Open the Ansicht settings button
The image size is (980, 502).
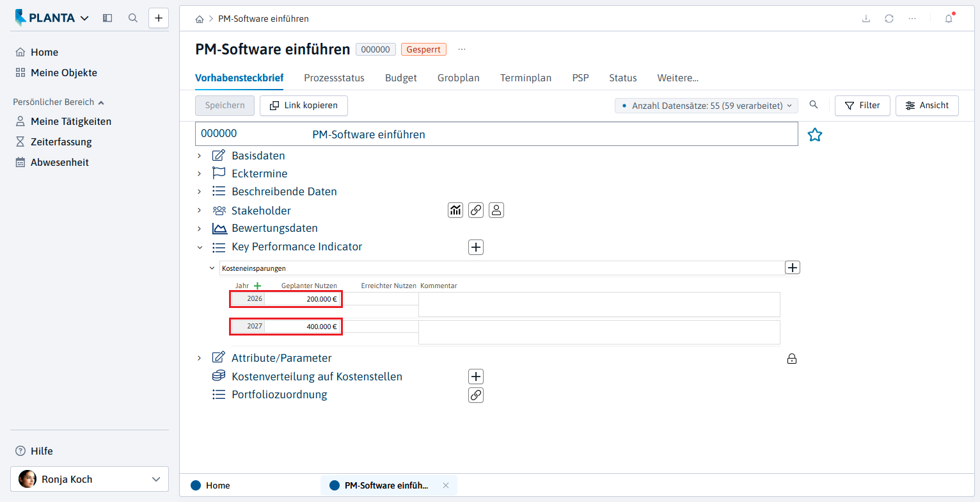pos(927,106)
